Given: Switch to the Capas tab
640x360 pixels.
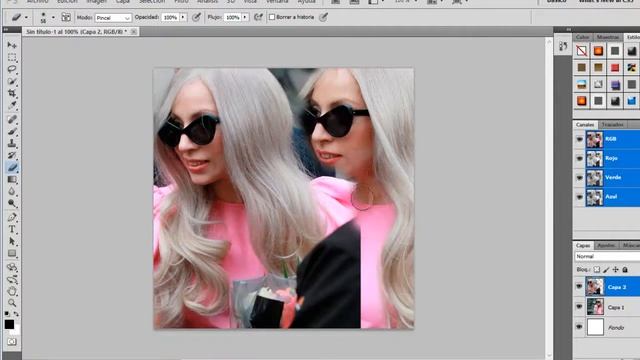Looking at the screenshot, I should [583, 245].
